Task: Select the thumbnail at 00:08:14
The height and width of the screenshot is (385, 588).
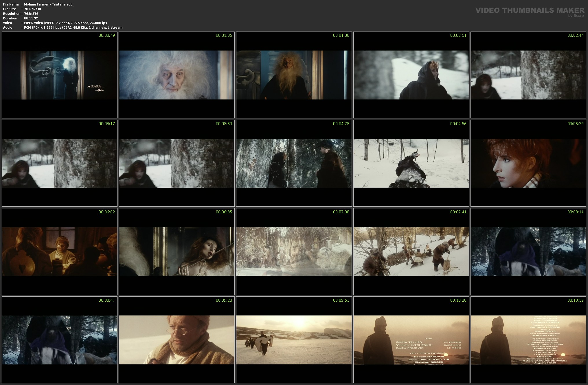Action: point(528,252)
